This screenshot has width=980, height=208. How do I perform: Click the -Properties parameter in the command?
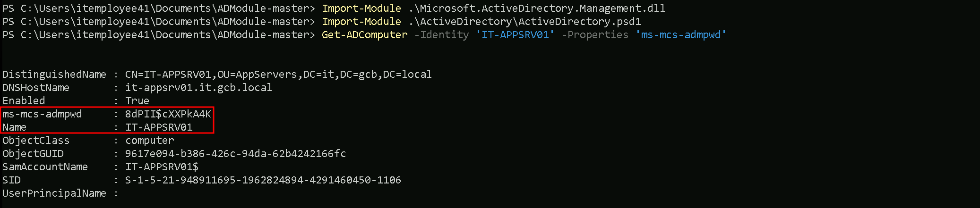pos(595,35)
